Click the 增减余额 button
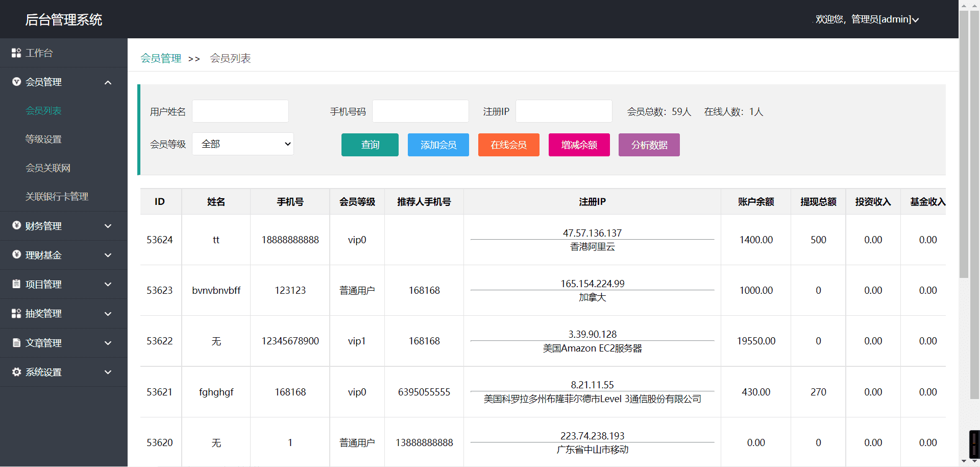Viewport: 980px width, 467px height. [x=579, y=145]
